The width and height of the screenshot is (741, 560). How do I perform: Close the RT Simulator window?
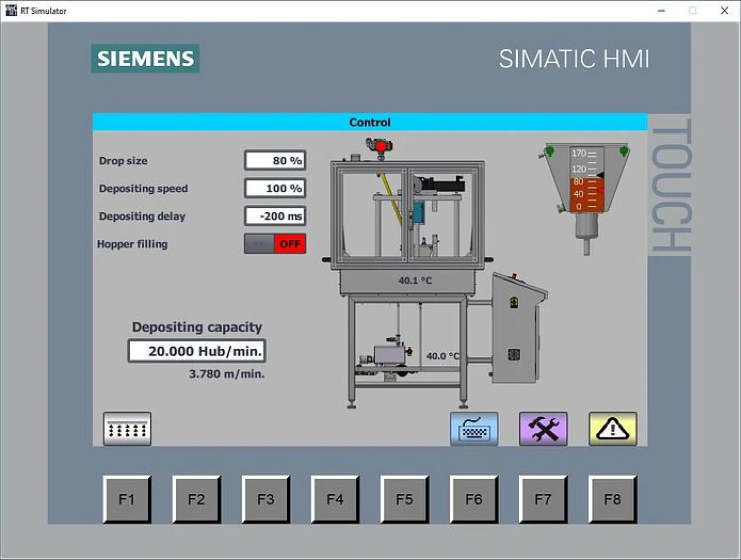(x=725, y=11)
